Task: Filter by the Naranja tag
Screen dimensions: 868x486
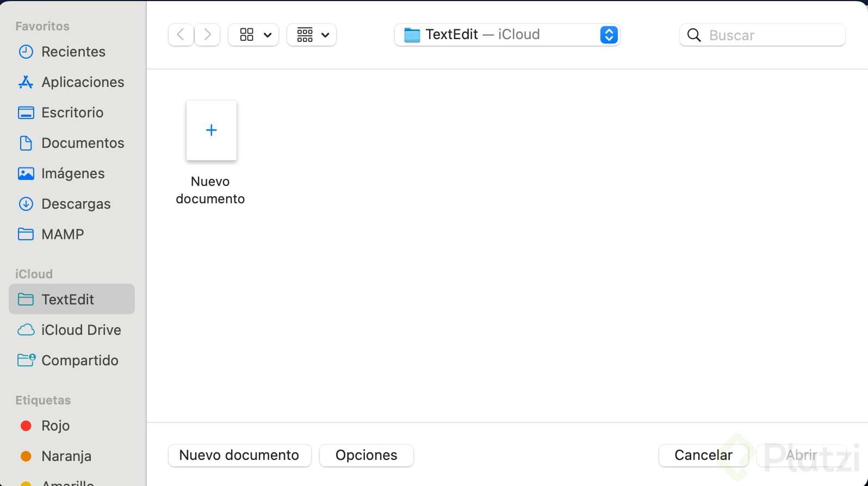Action: [72, 456]
